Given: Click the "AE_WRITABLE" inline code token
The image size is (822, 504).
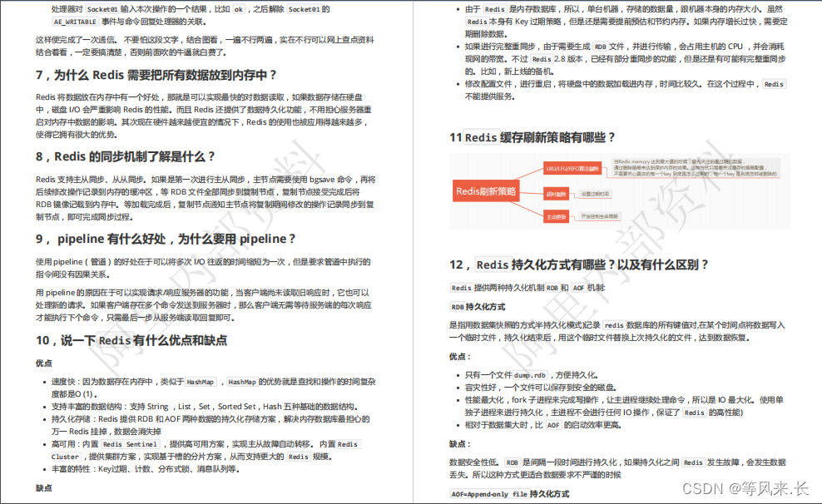Looking at the screenshot, I should tap(75, 22).
